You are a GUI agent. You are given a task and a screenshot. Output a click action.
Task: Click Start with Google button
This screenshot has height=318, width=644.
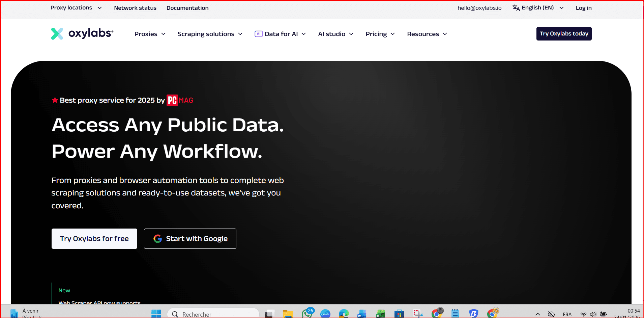click(190, 239)
